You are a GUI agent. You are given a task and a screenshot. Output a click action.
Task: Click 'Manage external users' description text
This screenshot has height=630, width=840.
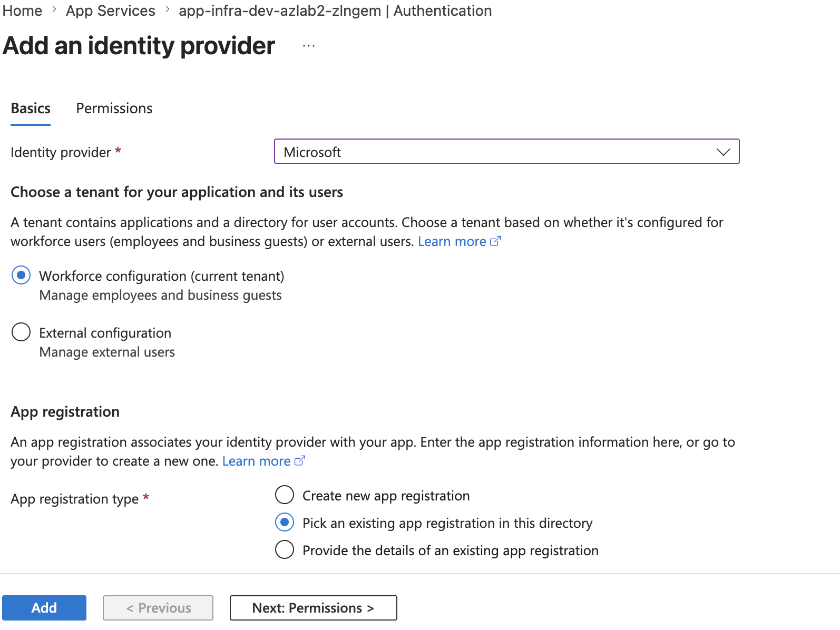click(x=107, y=352)
